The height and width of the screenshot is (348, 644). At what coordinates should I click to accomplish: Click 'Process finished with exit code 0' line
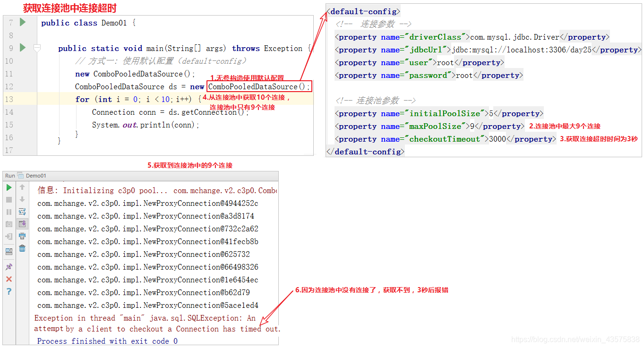107,341
